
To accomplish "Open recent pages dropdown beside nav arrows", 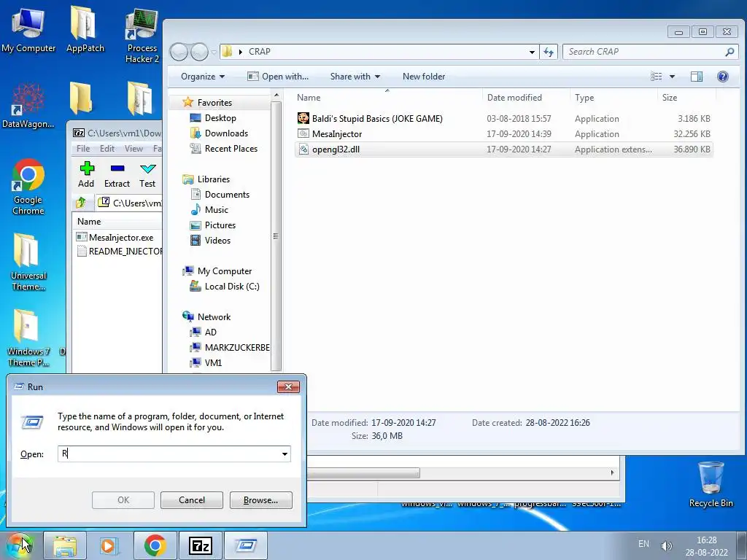I will click(x=214, y=52).
